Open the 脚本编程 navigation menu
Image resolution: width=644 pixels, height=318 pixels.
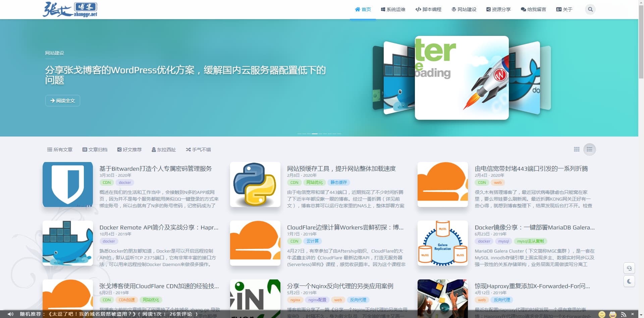coord(428,9)
